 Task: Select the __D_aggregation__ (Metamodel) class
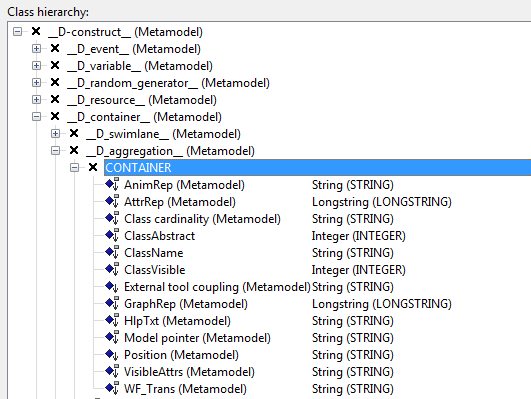tap(170, 151)
